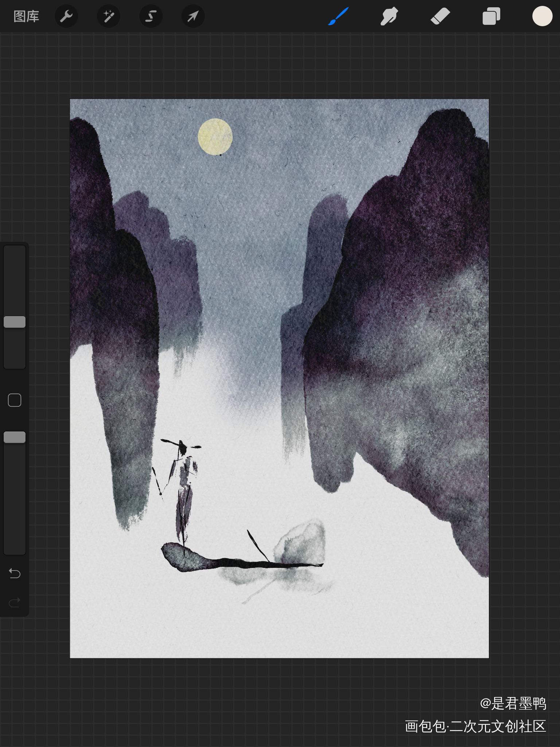
Task: Click the 画包包·二次元文创社区 watermark text
Action: (x=475, y=726)
